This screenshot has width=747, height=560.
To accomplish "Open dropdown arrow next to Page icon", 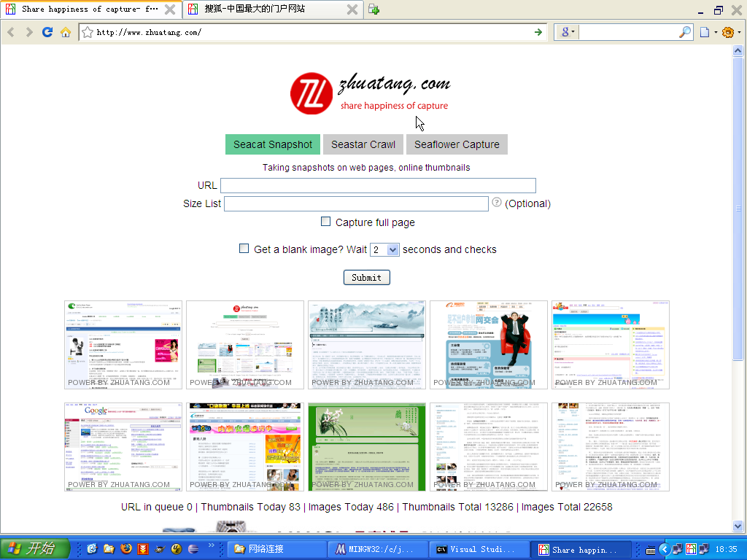I will coord(716,32).
